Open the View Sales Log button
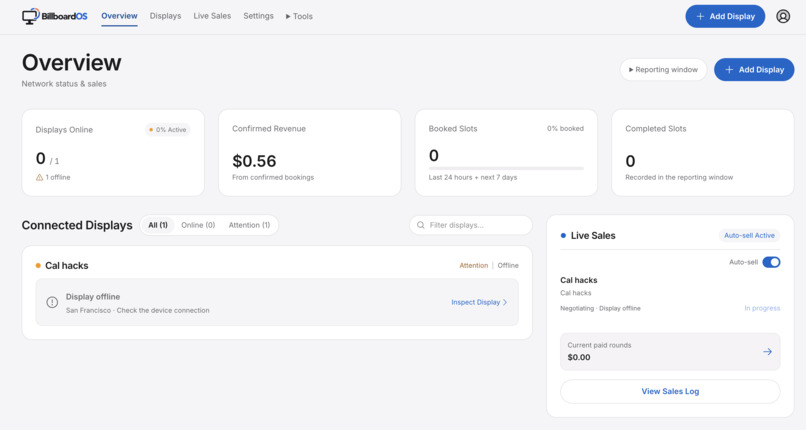Image resolution: width=806 pixels, height=430 pixels. [670, 391]
